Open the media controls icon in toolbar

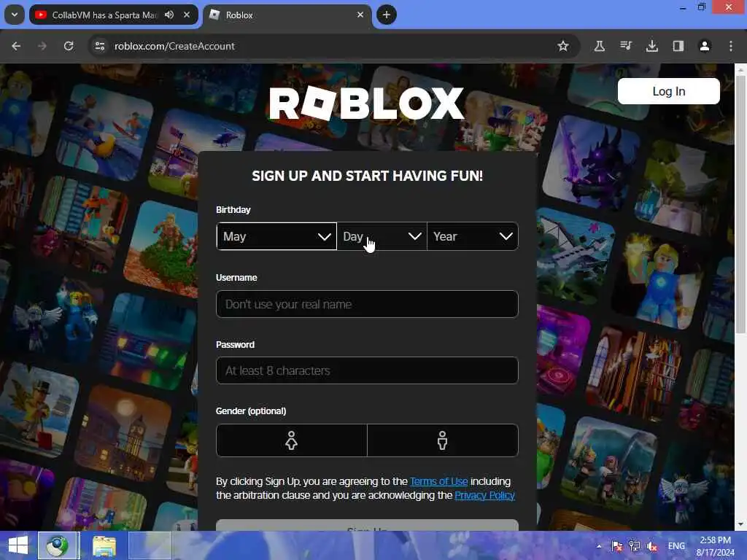click(625, 46)
